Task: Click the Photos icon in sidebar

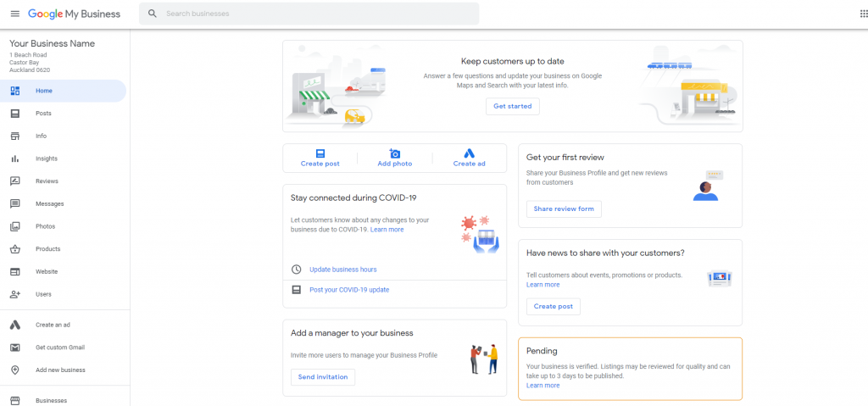Action: 15,226
